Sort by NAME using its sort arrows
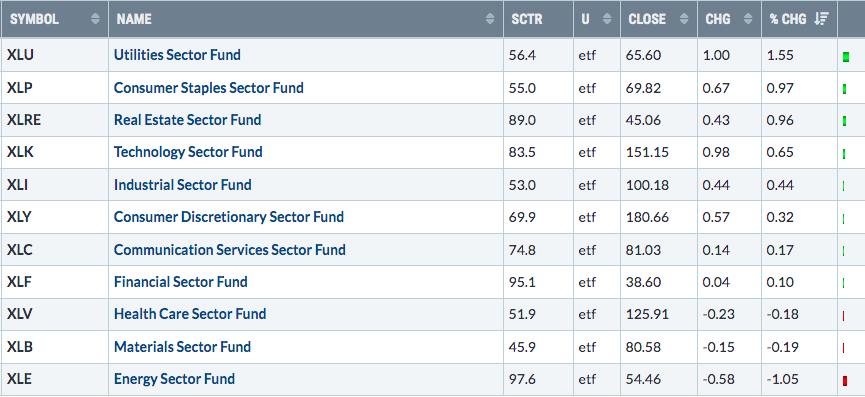 point(490,19)
